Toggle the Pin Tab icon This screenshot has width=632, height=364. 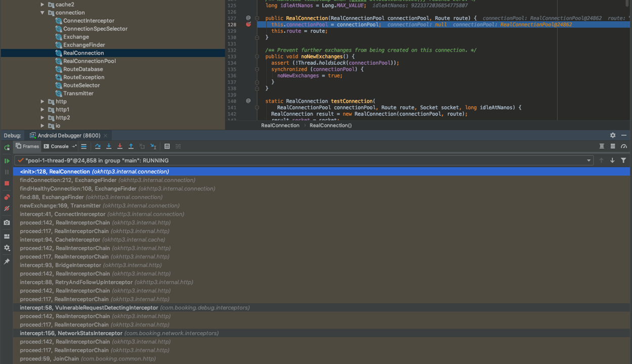pyautogui.click(x=7, y=261)
